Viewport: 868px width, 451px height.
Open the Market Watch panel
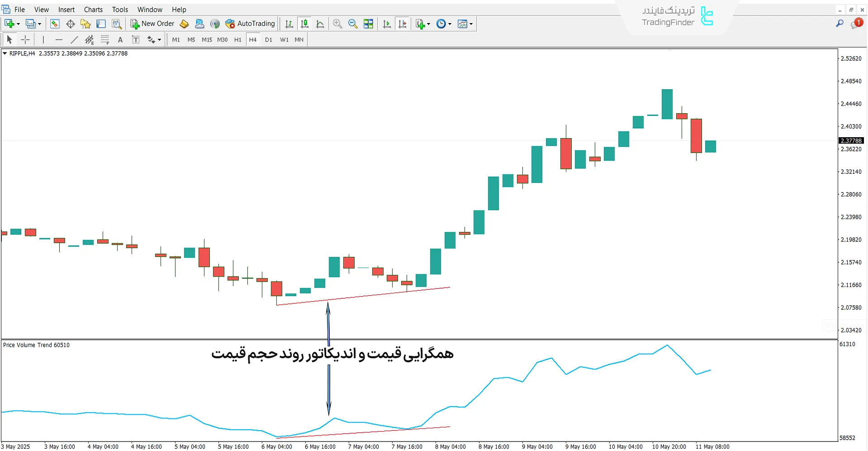[55, 24]
